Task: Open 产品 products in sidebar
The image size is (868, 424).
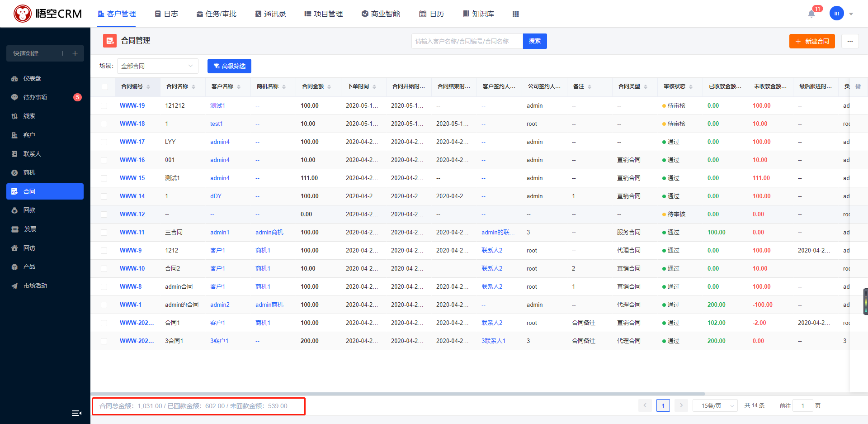Action: click(x=45, y=267)
